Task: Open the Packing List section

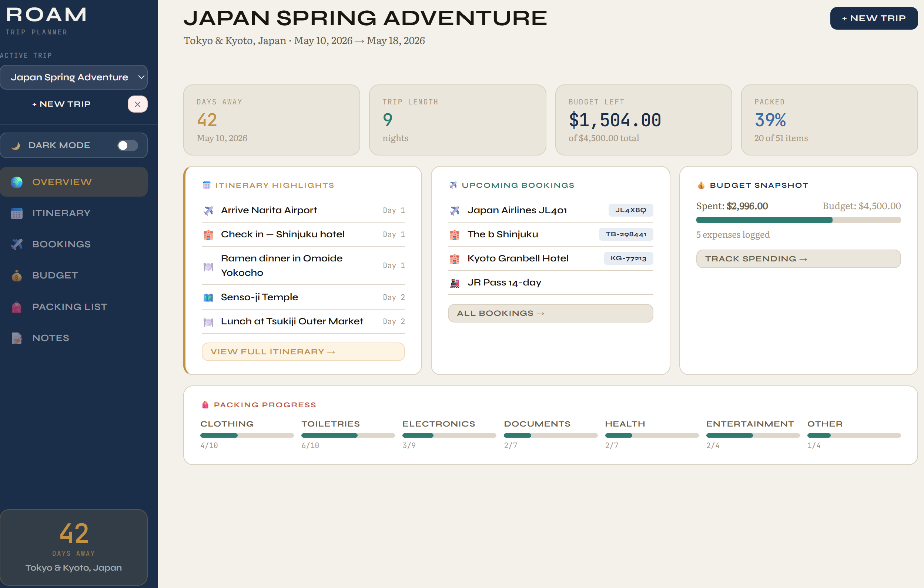Action: 74,307
